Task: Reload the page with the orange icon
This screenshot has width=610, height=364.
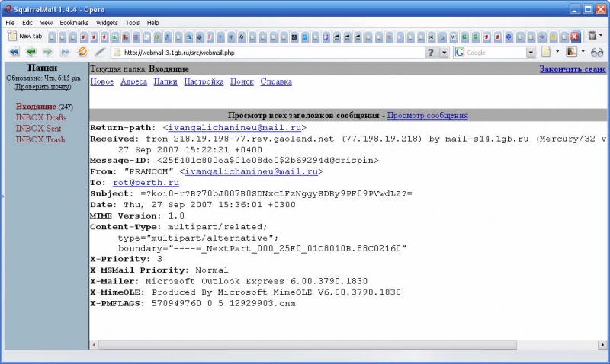Action: click(x=82, y=53)
